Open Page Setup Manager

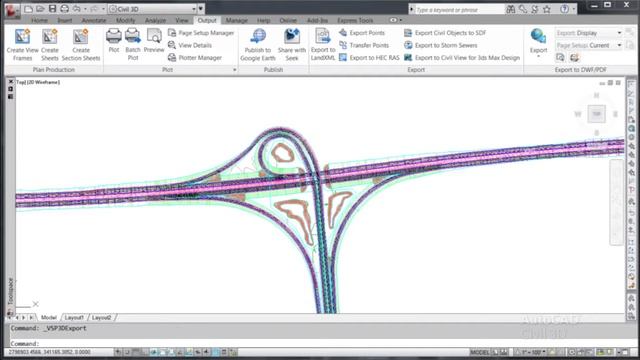(x=201, y=33)
